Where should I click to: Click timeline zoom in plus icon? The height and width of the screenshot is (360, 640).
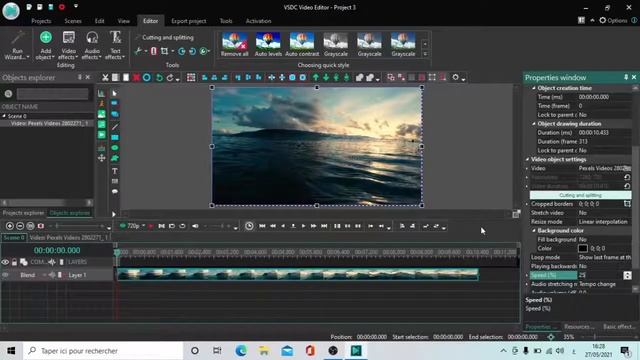[10, 226]
